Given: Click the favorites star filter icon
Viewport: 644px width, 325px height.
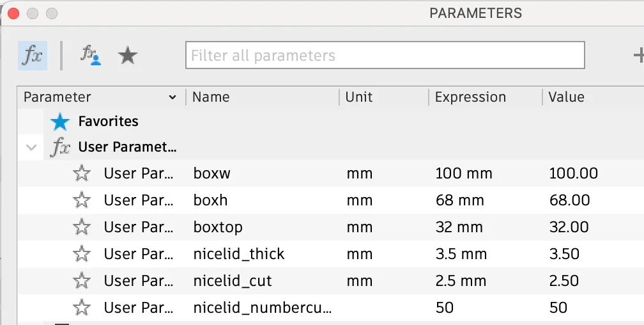Looking at the screenshot, I should (128, 56).
